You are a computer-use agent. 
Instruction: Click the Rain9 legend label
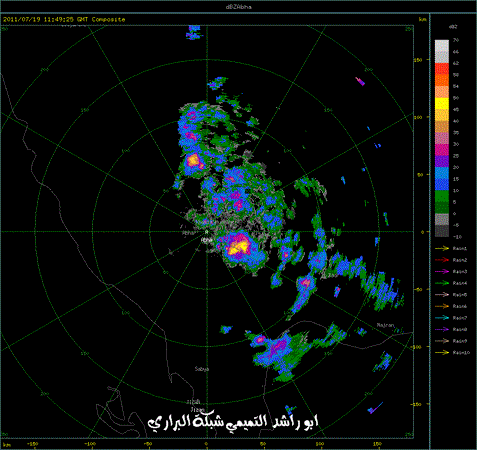[460, 341]
